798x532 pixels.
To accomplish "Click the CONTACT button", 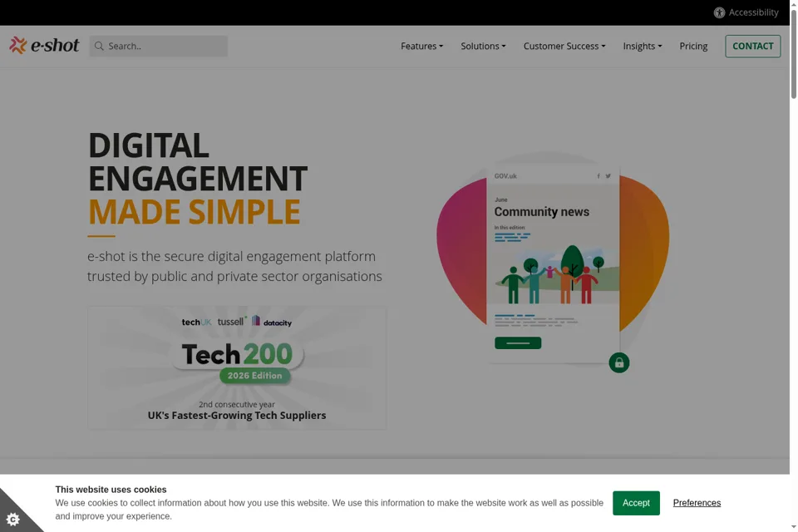I will click(x=753, y=47).
